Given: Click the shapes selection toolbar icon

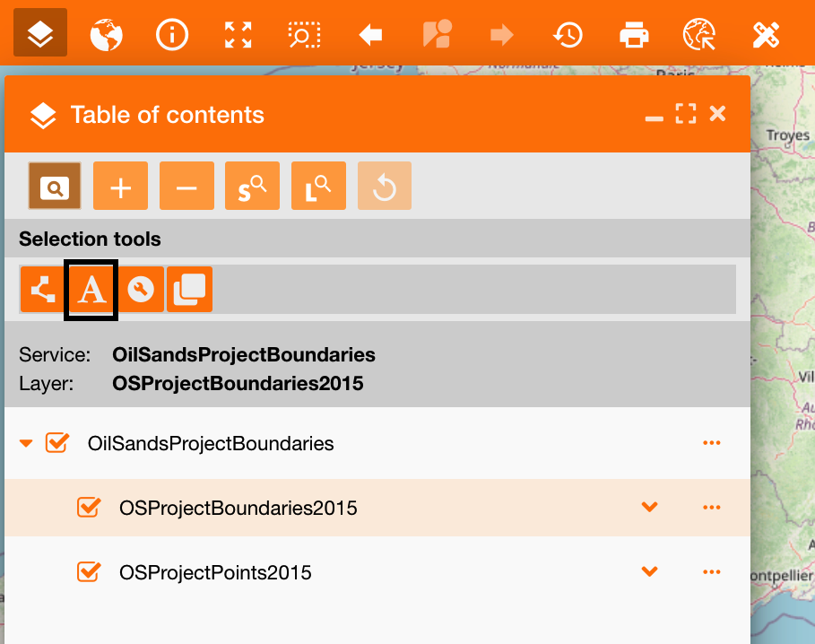Looking at the screenshot, I should 438,34.
